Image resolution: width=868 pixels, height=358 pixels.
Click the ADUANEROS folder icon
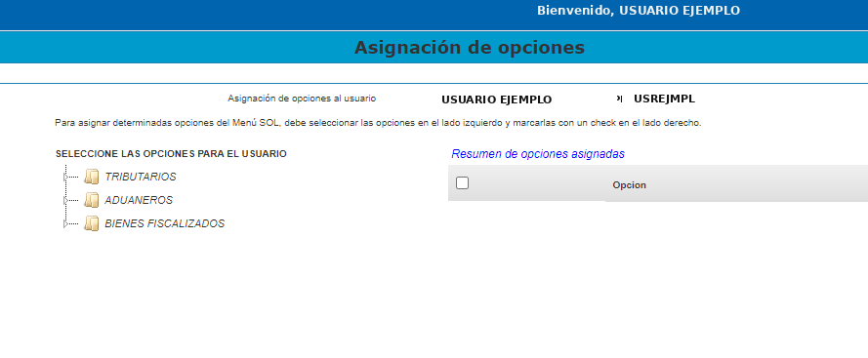pyautogui.click(x=92, y=200)
